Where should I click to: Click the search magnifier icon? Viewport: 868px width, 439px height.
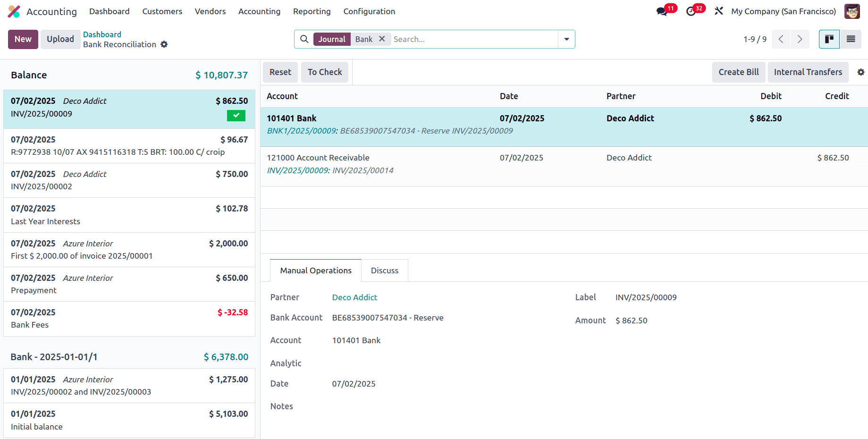click(304, 39)
